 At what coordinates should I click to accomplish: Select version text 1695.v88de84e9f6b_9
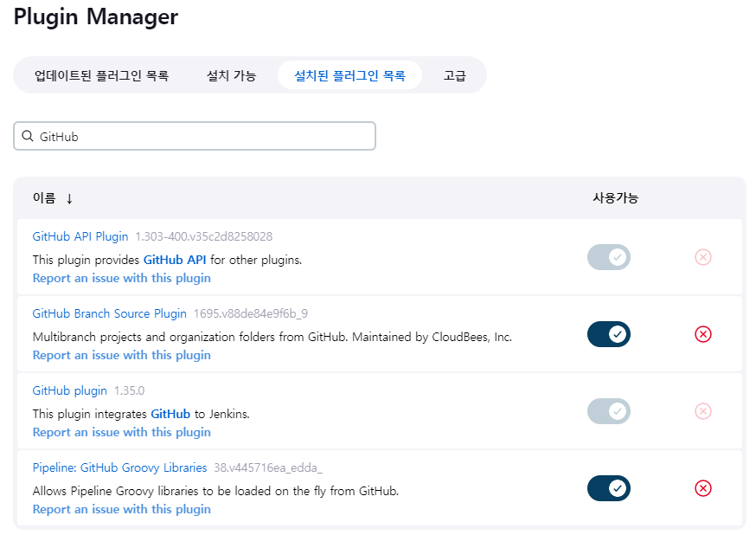(x=251, y=313)
